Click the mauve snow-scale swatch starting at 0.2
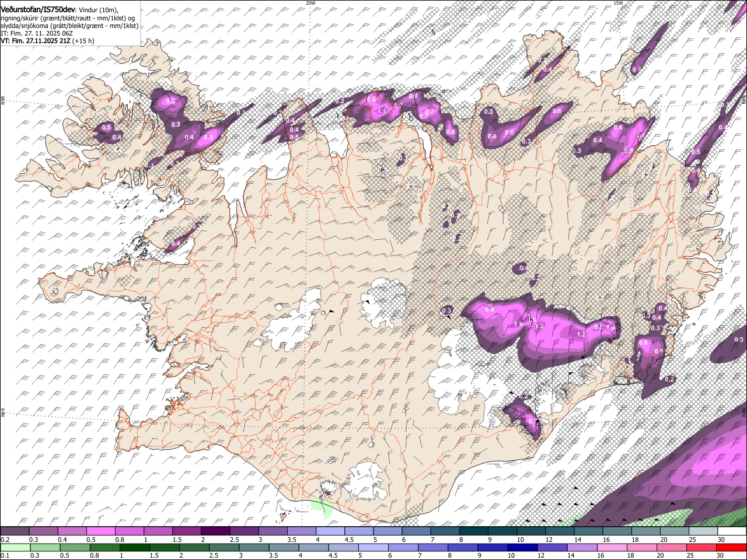This screenshot has height=560, width=747. (15, 531)
